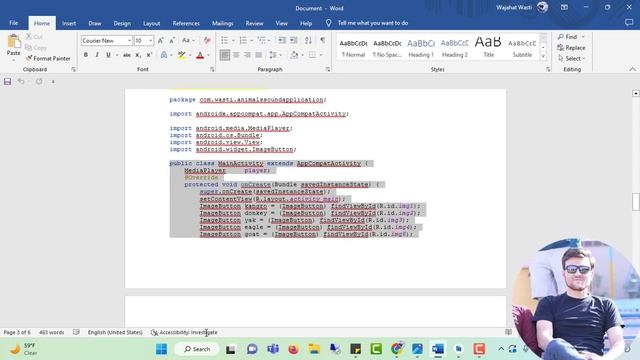Click the numbered list icon
Screen dimensions: 640x360
243,40
